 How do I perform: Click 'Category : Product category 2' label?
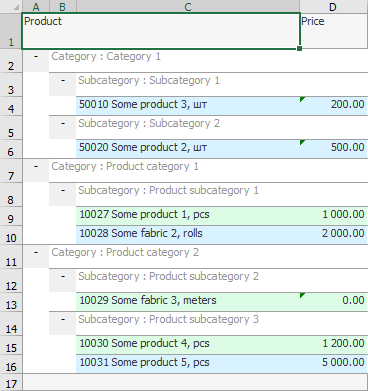[x=125, y=252]
